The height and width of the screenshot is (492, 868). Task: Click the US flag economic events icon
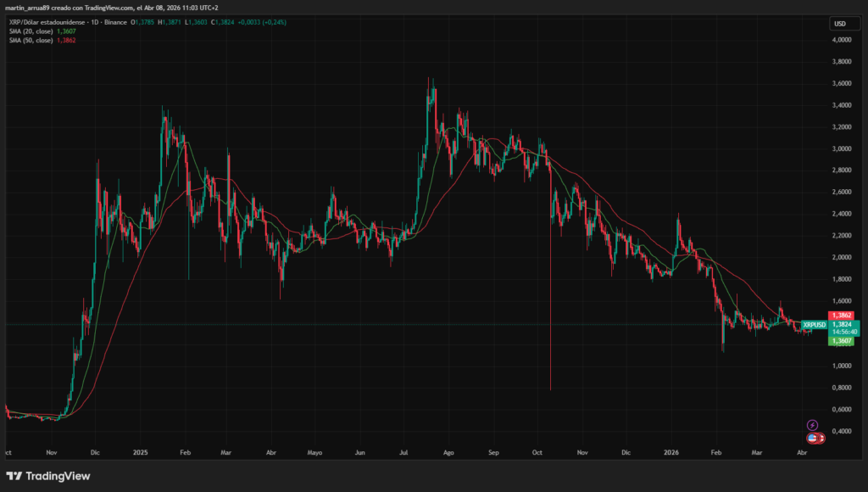(x=810, y=438)
